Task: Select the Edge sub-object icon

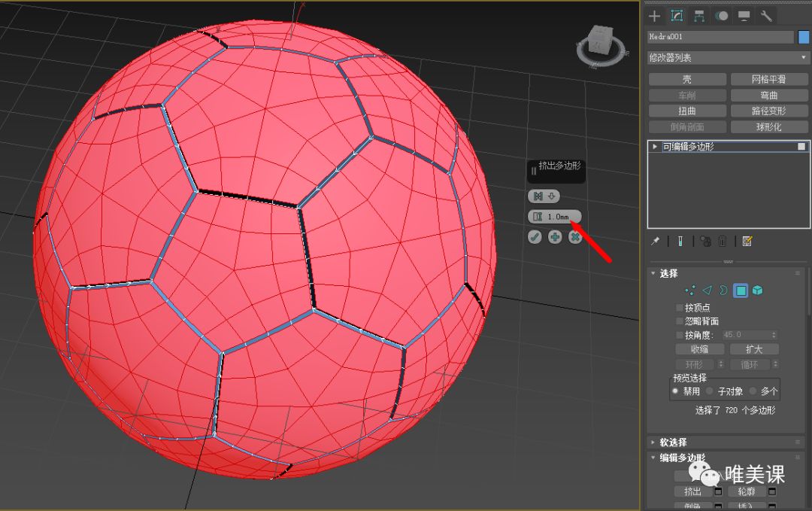Action: pyautogui.click(x=707, y=290)
